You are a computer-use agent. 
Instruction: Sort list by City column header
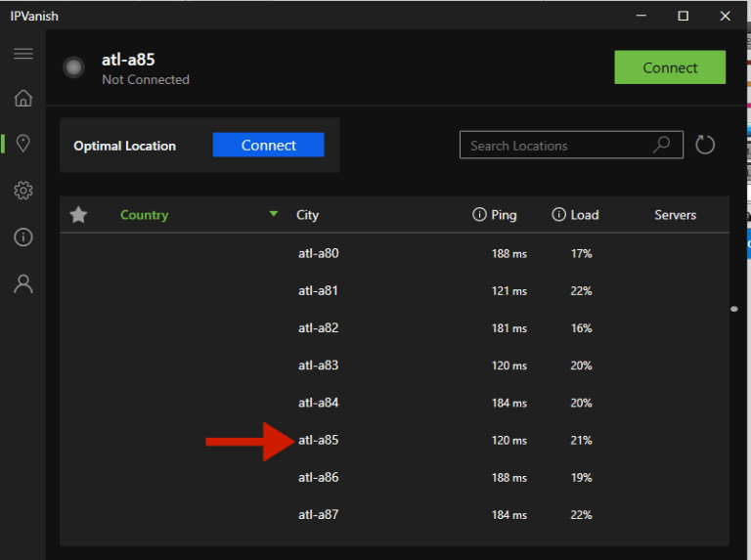tap(307, 215)
